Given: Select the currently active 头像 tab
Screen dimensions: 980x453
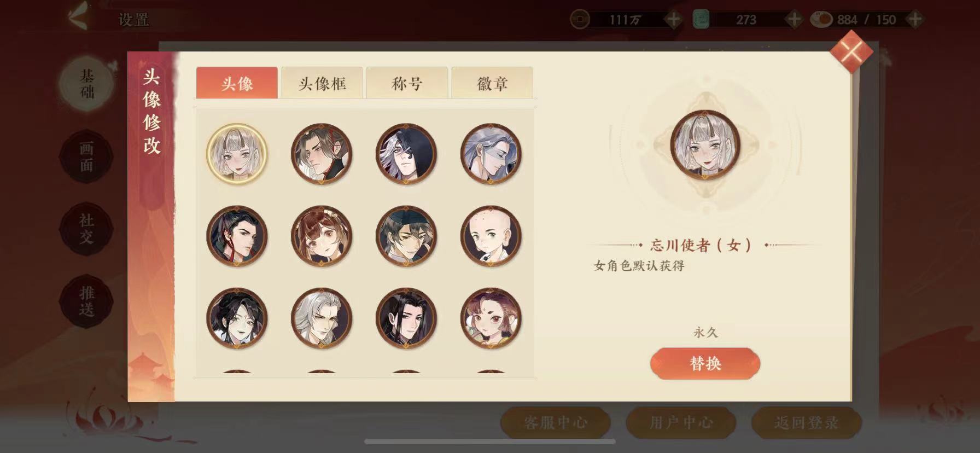Looking at the screenshot, I should pyautogui.click(x=237, y=83).
